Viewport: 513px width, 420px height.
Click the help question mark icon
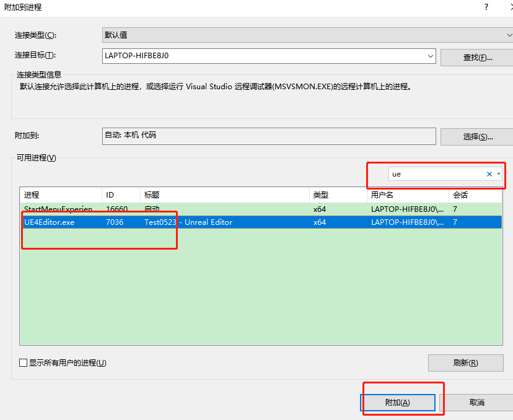[x=487, y=7]
